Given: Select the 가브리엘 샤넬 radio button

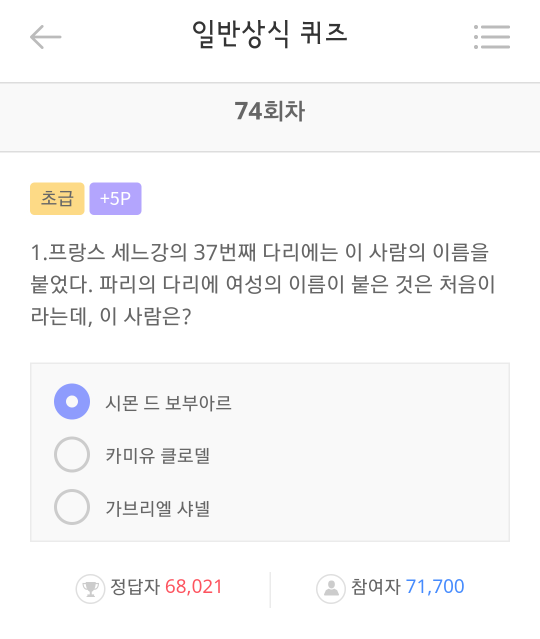Looking at the screenshot, I should point(72,507).
